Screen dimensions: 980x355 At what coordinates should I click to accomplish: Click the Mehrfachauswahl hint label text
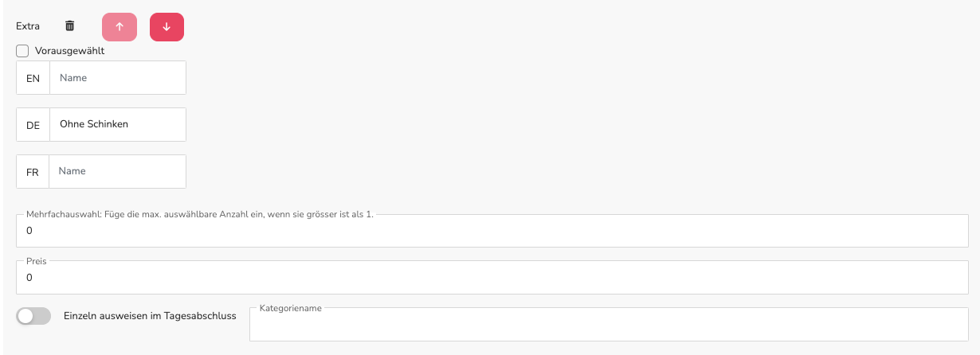click(200, 215)
